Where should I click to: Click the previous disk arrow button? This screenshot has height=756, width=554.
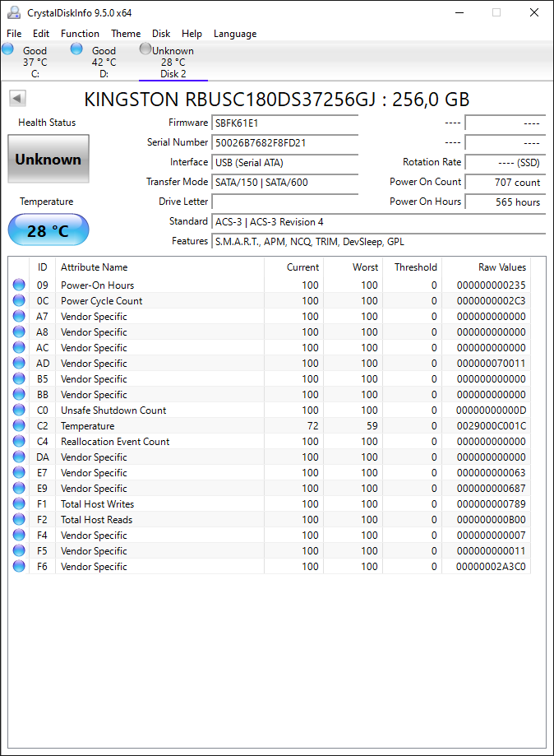[x=17, y=99]
